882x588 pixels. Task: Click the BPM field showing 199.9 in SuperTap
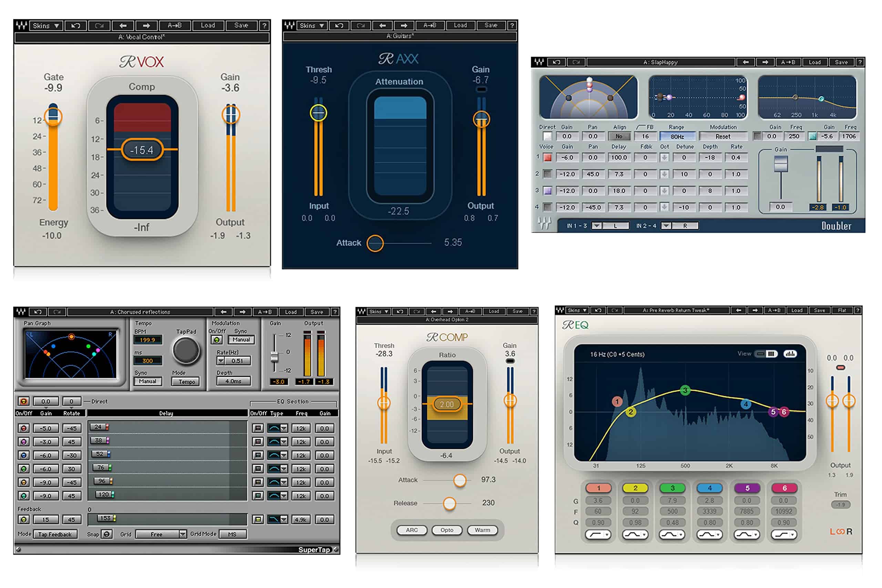[148, 340]
